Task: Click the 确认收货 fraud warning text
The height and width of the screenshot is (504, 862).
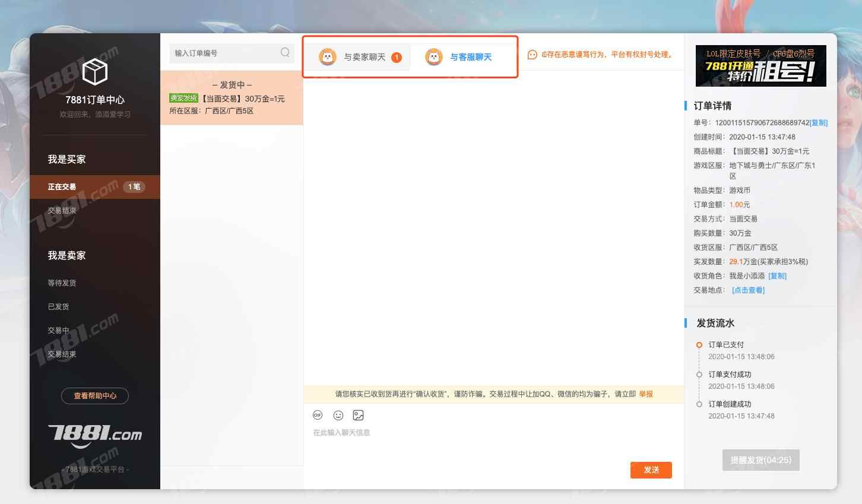Action: point(486,394)
